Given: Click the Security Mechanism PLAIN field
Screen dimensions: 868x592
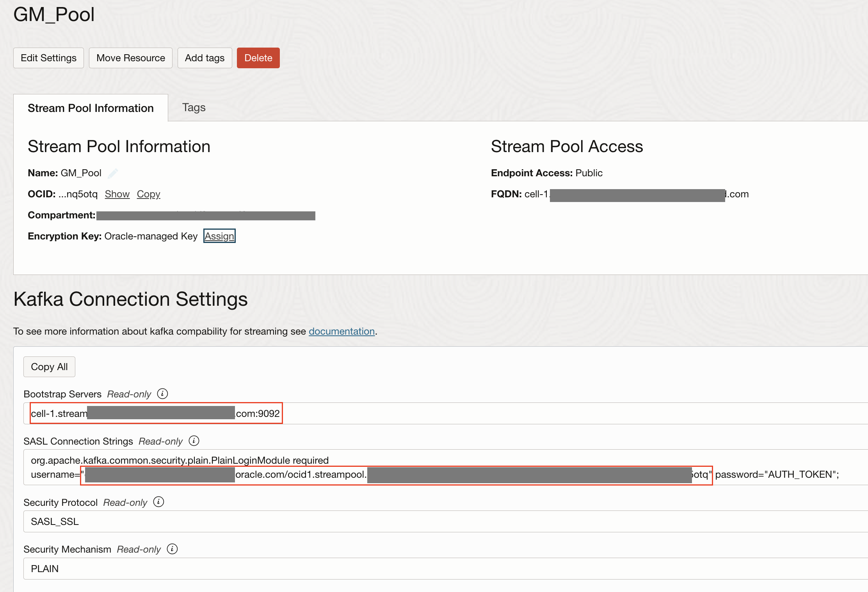Looking at the screenshot, I should 446,569.
